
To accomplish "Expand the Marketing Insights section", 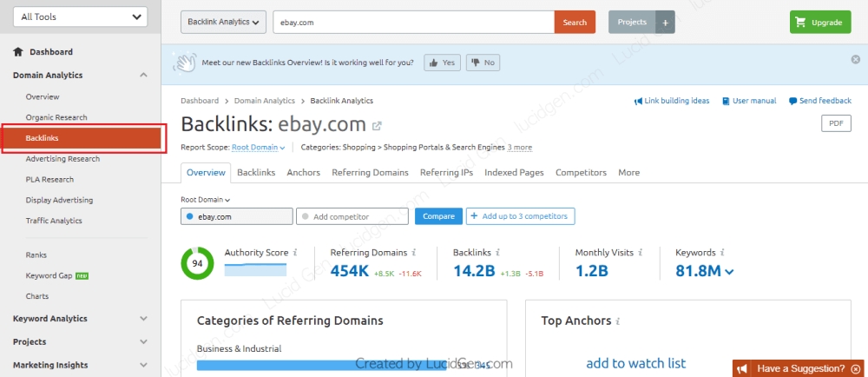I will pyautogui.click(x=143, y=366).
